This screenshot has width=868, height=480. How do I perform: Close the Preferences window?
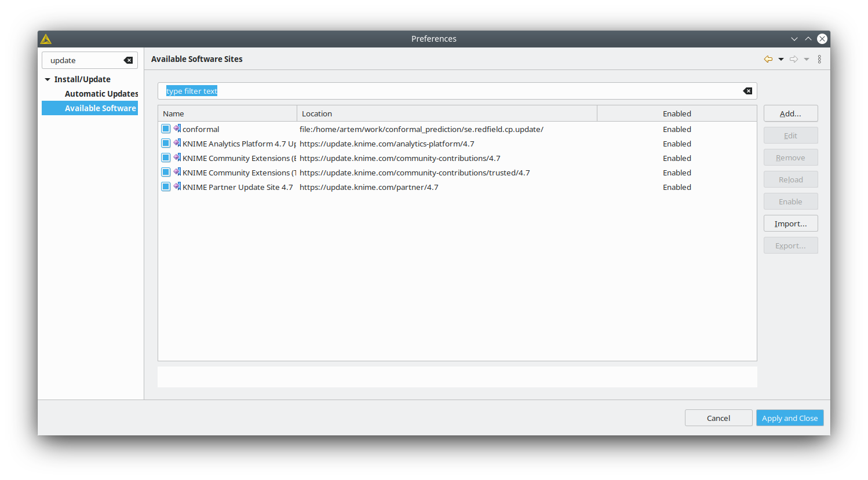(x=822, y=39)
